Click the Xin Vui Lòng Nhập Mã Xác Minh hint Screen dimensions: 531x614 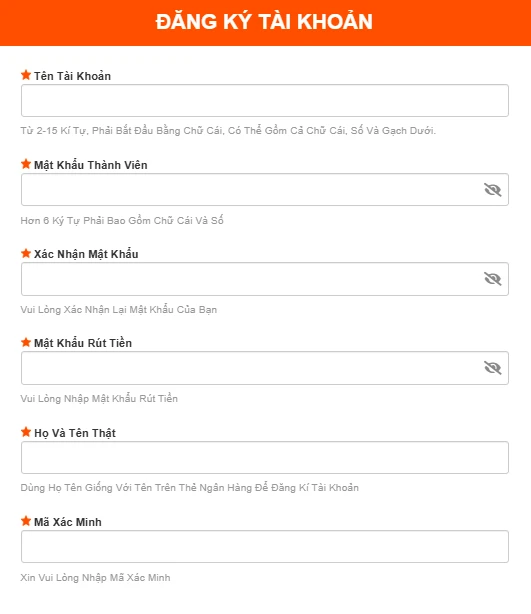point(95,578)
